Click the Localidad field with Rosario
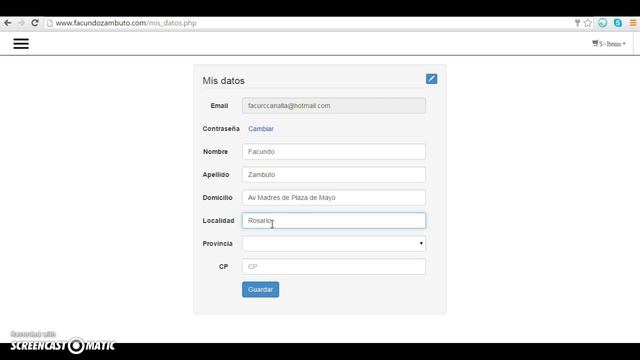The height and width of the screenshot is (360, 640). (x=334, y=220)
